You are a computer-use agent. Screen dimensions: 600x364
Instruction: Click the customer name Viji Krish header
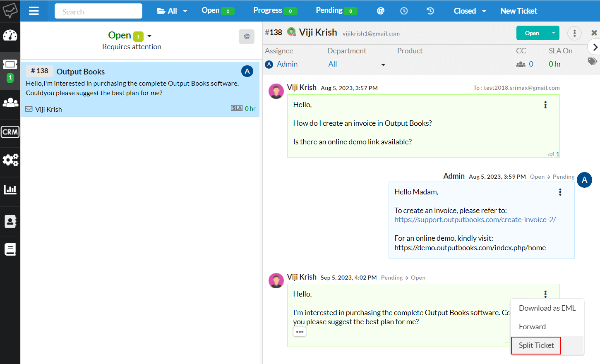(x=318, y=32)
